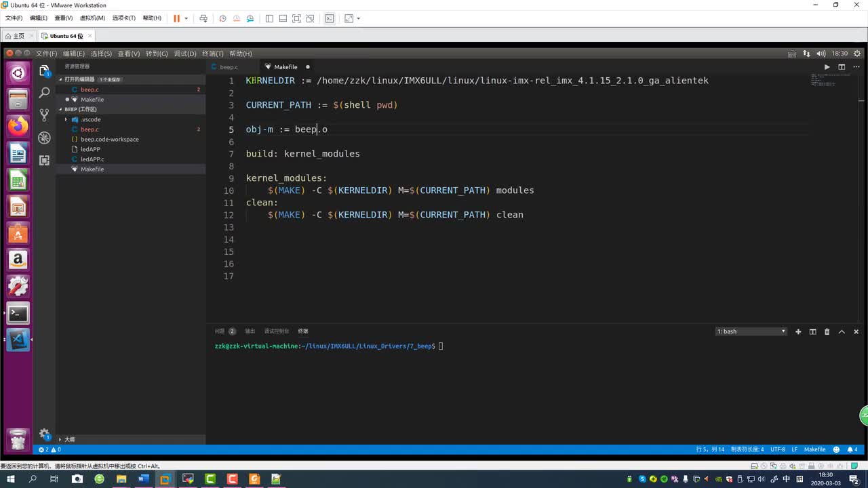Change indentation 制表符长度: 4

pyautogui.click(x=748, y=449)
